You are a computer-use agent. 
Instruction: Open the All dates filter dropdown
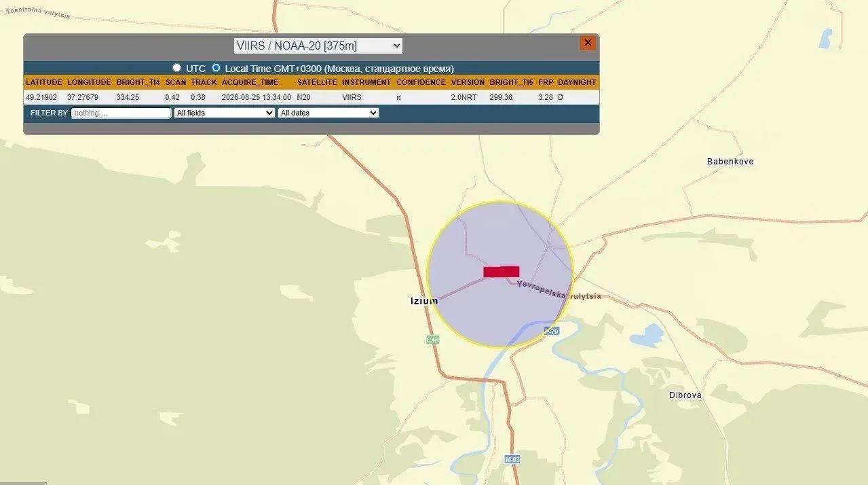[328, 113]
